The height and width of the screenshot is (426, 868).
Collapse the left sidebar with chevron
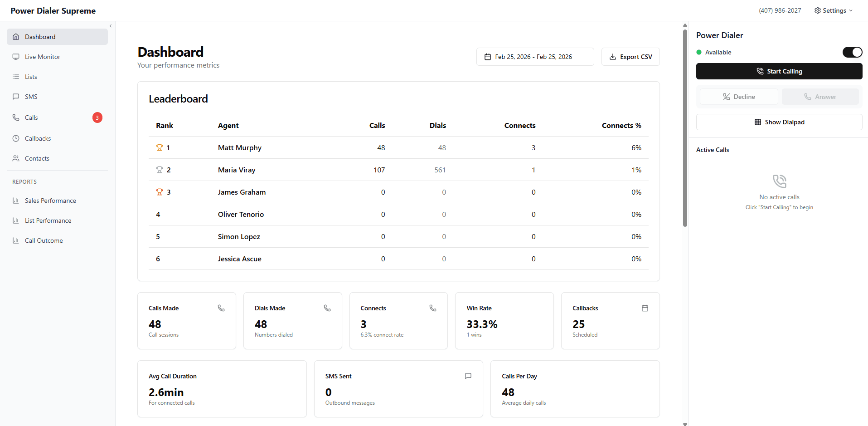click(111, 26)
